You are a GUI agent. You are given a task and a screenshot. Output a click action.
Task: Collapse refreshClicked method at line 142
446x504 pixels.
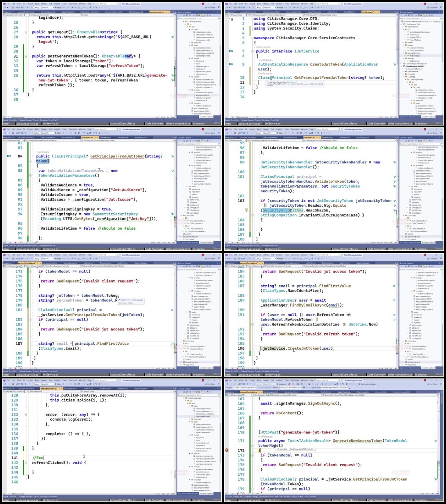tap(26, 463)
